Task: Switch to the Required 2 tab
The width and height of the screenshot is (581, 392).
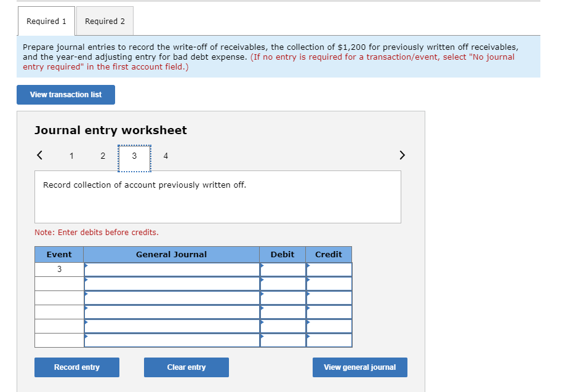Action: point(104,20)
